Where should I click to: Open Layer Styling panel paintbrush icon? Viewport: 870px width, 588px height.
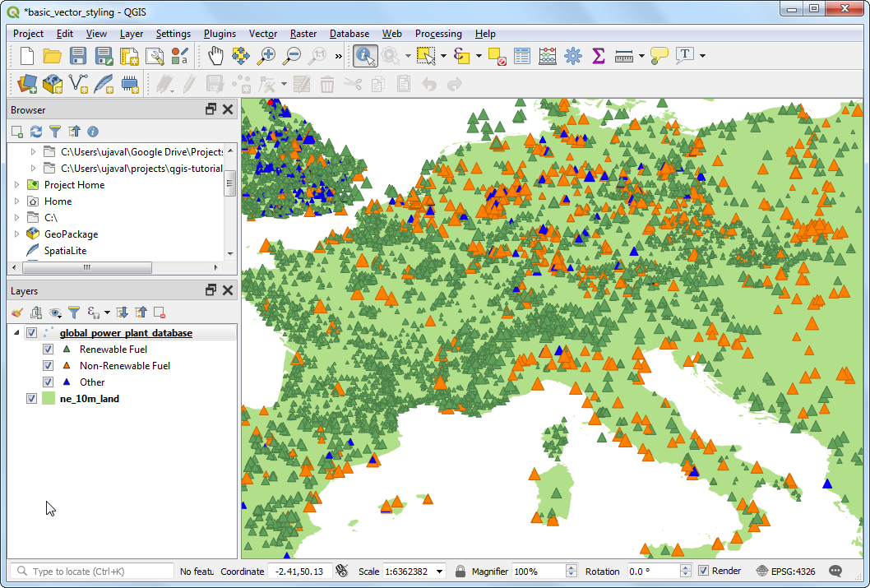(x=17, y=313)
